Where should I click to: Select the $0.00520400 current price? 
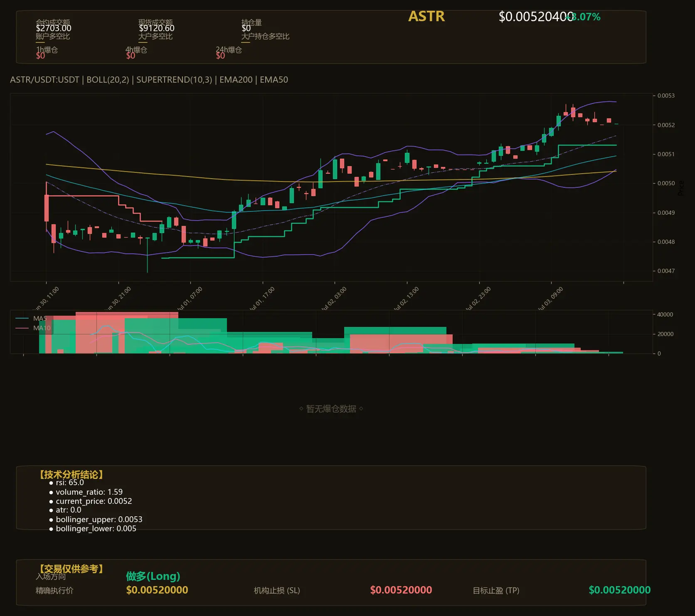(x=536, y=17)
